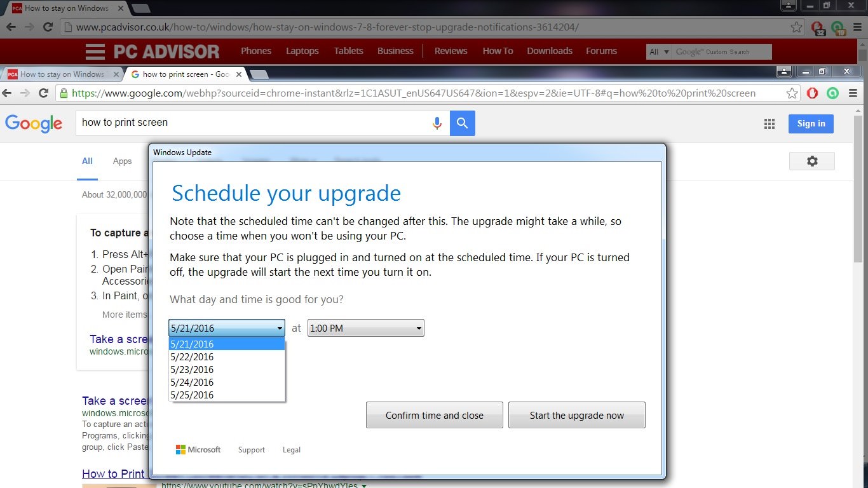The image size is (868, 488).
Task: Open the front Chrome window's menu icon
Action: coord(853,93)
